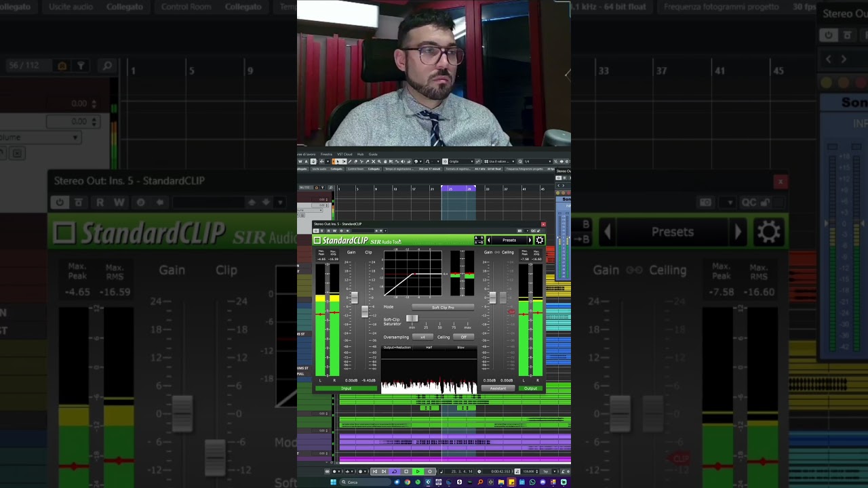This screenshot has width=868, height=488.
Task: Click the input Gain slider handle
Action: (355, 298)
